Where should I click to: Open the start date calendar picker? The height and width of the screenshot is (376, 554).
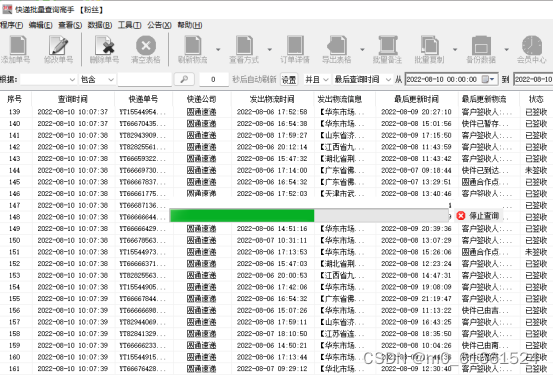[489, 80]
